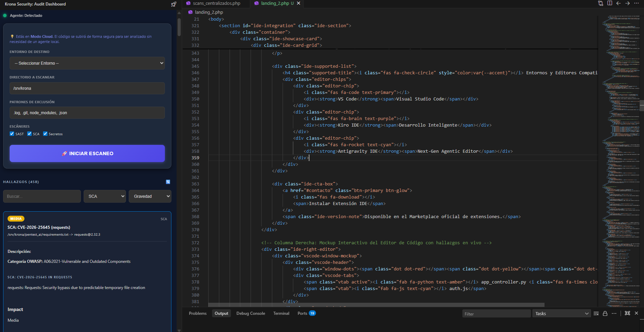Clear output with the clear list icon
The height and width of the screenshot is (332, 644).
596,313
